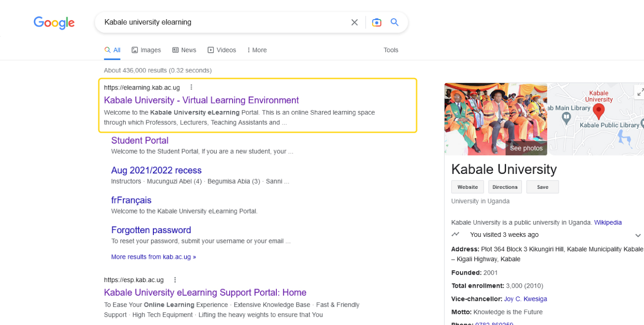Open search by image camera icon
Viewport: 644px width, 325px height.
(x=377, y=22)
